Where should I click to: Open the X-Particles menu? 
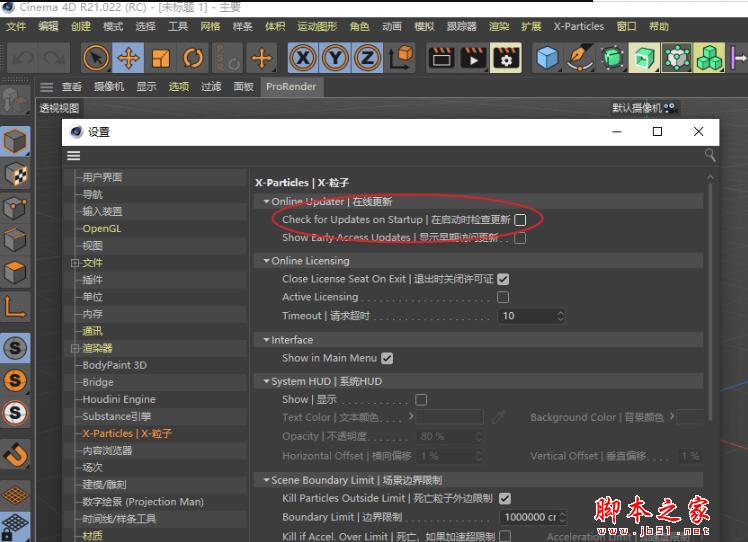click(578, 27)
